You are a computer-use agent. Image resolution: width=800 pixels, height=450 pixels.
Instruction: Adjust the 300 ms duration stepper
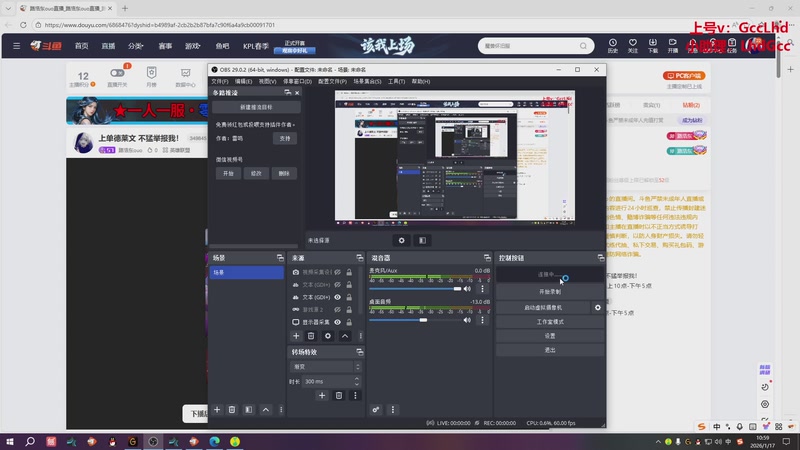tap(357, 381)
